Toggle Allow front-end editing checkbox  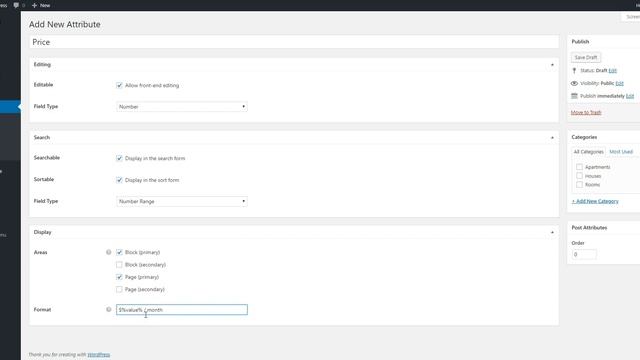[x=119, y=85]
